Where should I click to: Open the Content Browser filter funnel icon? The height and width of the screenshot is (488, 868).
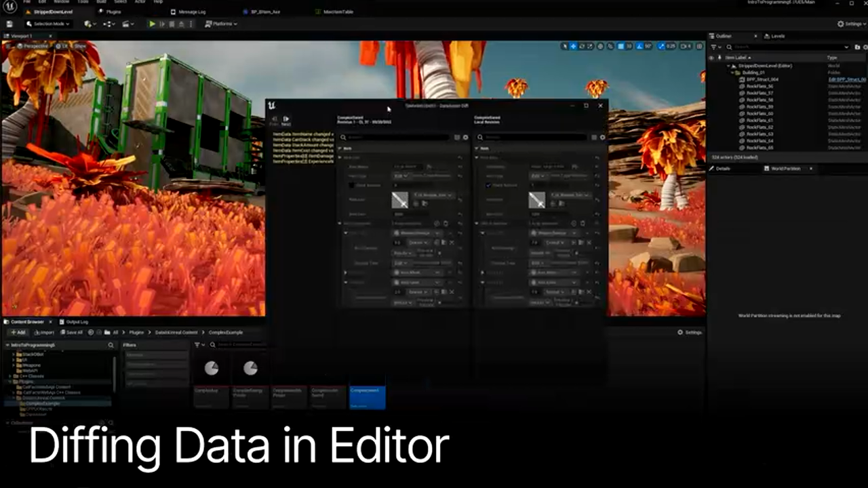point(197,345)
